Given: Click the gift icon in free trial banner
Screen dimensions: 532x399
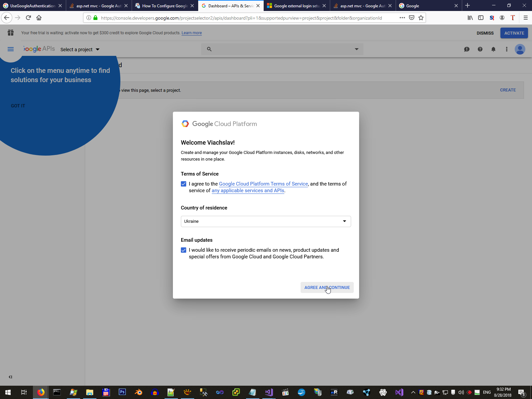Looking at the screenshot, I should 11,33.
